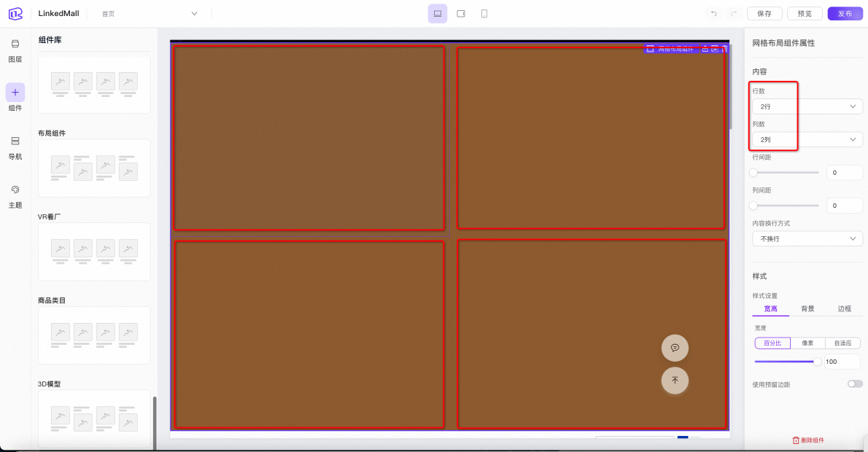Screen dimensions: 868x452
Task: Open the 图层 layers panel icon
Action: pos(15,44)
